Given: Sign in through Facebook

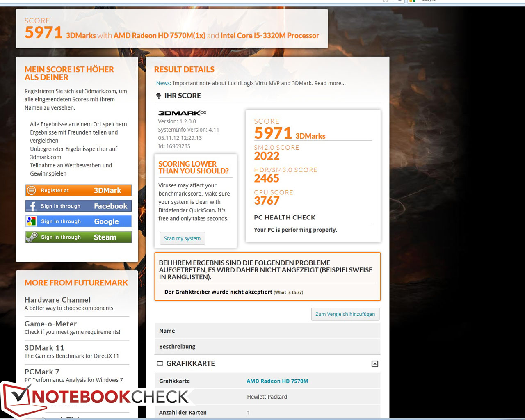Looking at the screenshot, I should click(78, 206).
